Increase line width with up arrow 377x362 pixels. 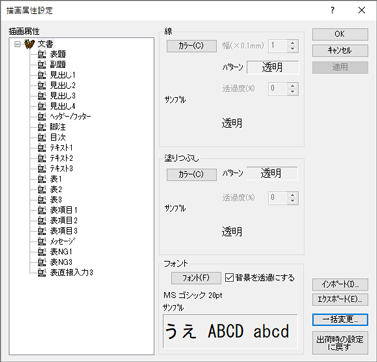[x=293, y=43]
